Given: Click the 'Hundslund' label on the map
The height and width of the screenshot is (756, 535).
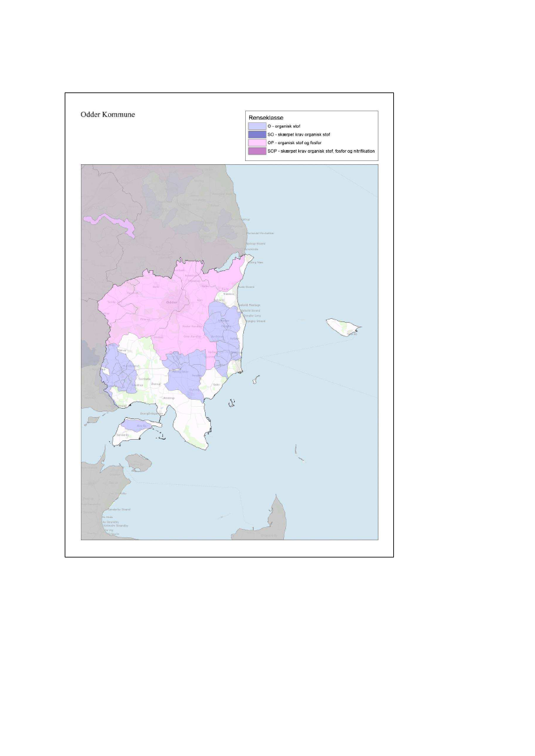Looking at the screenshot, I should pyautogui.click(x=131, y=367).
